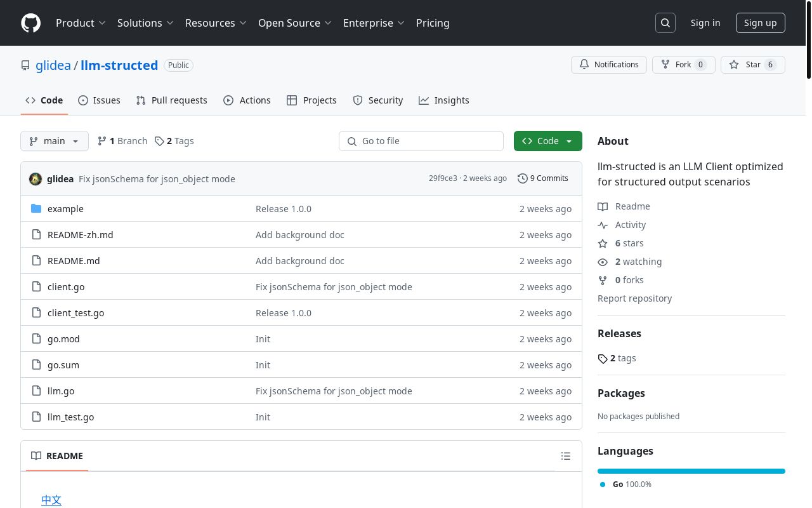
Task: Open the search magnifier icon
Action: coord(665,23)
